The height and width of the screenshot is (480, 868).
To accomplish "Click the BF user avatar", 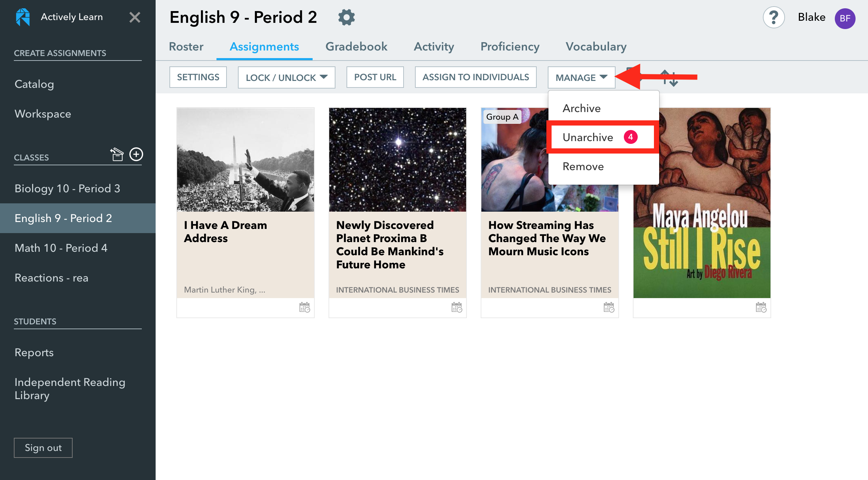I will (845, 18).
